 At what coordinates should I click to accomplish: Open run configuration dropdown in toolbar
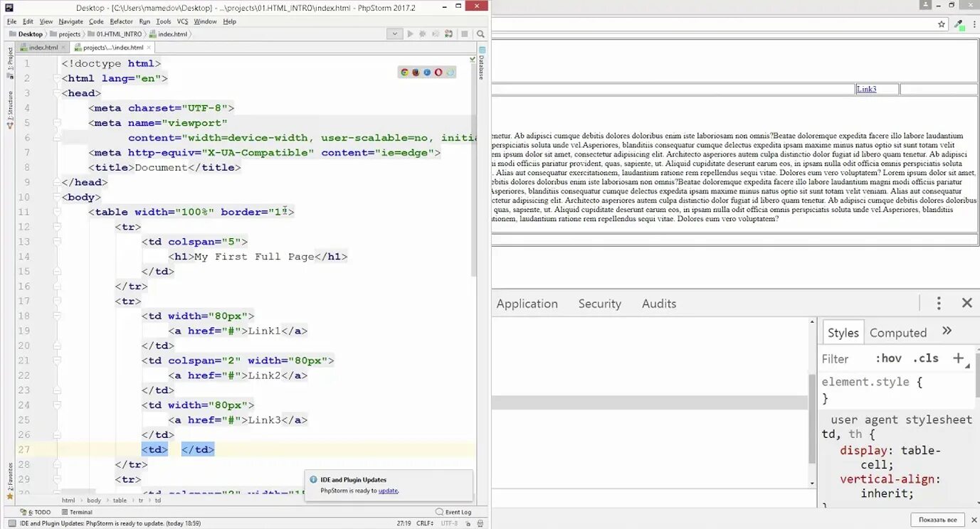tap(395, 33)
